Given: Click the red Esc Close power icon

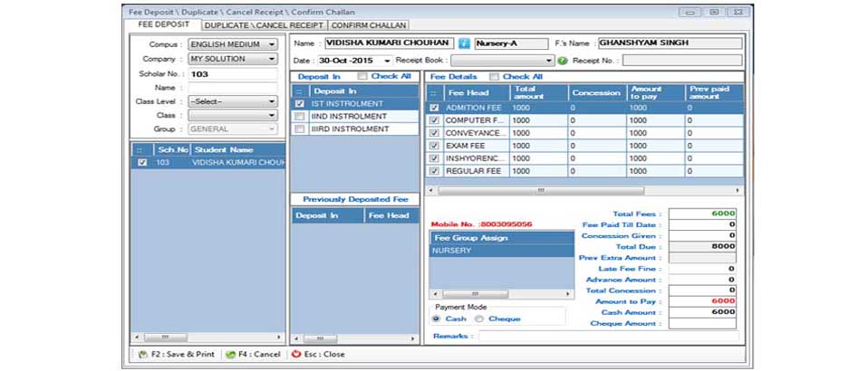Looking at the screenshot, I should click(296, 355).
